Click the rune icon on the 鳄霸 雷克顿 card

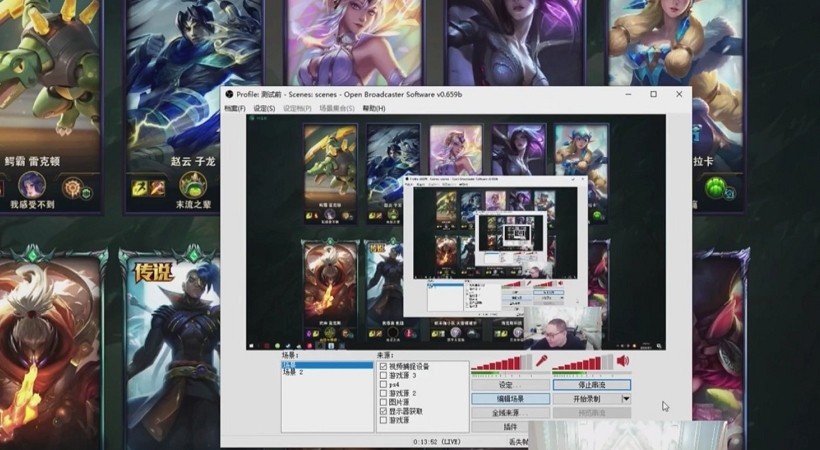pyautogui.click(x=72, y=188)
